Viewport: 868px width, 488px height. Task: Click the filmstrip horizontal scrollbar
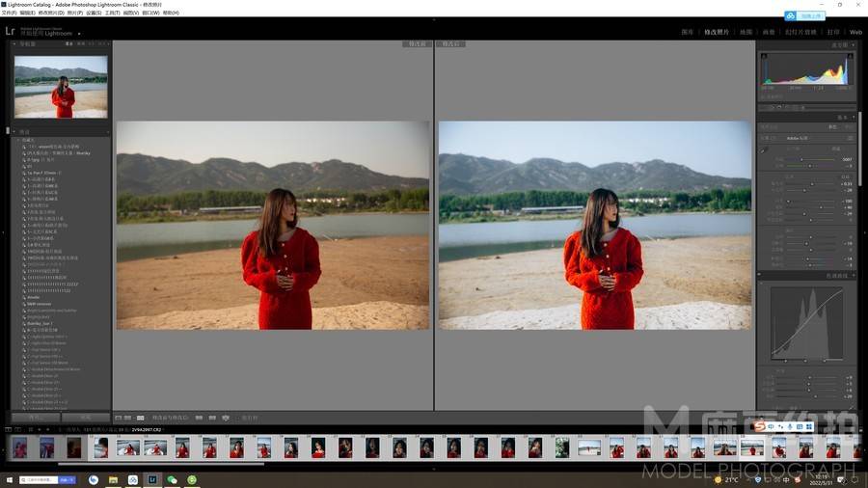pyautogui.click(x=160, y=464)
